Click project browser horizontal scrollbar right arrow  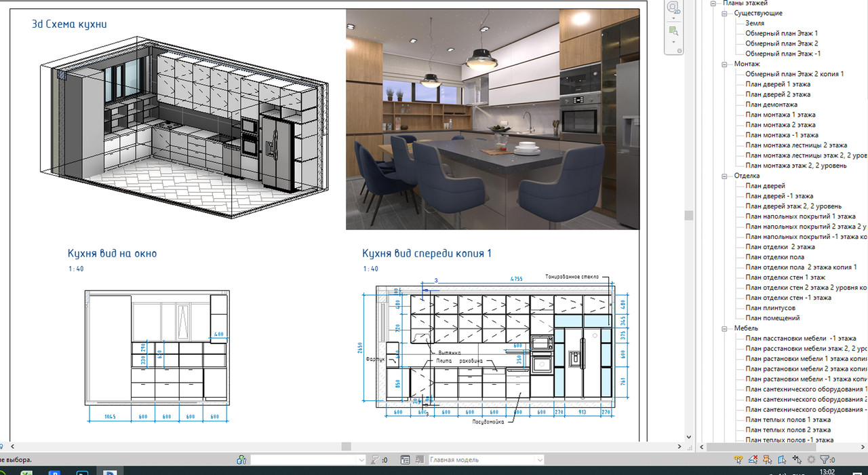coord(864,446)
